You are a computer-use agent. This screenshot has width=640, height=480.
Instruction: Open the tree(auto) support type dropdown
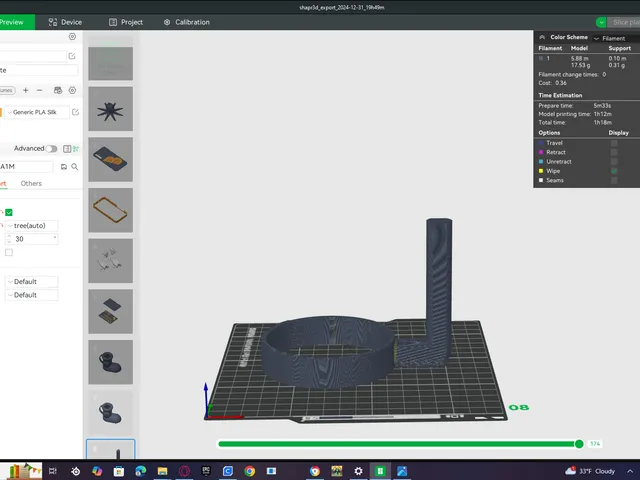pos(31,225)
